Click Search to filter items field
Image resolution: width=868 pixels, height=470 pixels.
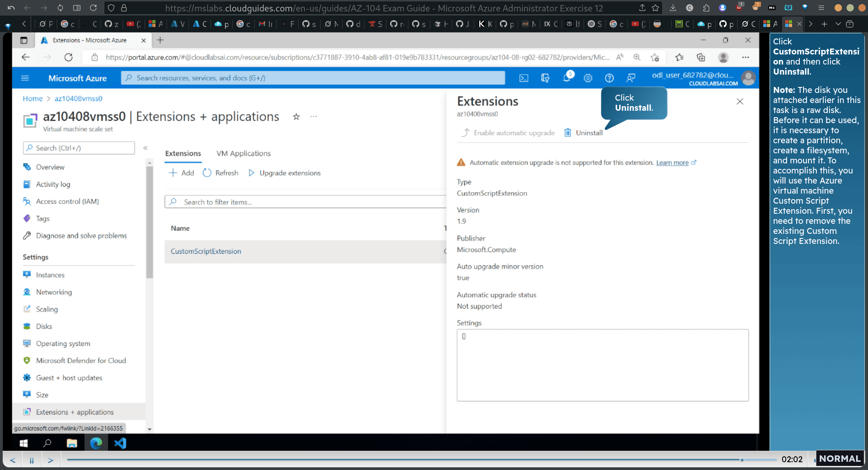click(x=305, y=202)
